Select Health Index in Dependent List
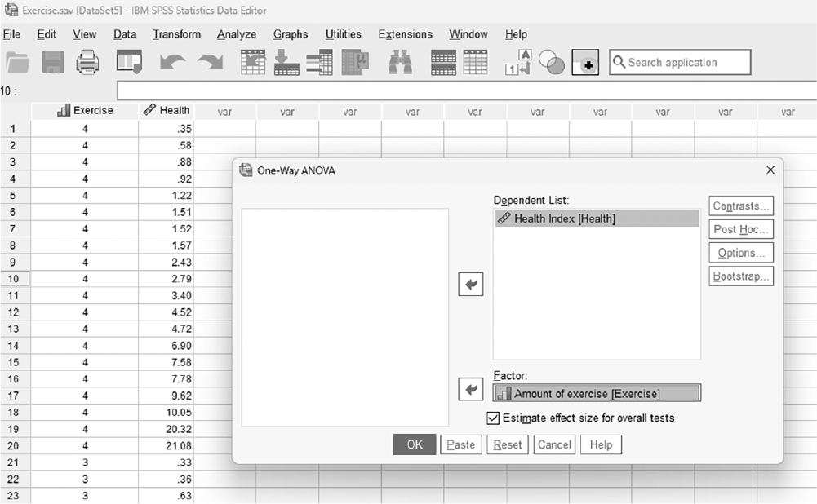This screenshot has width=817, height=504. click(x=597, y=219)
